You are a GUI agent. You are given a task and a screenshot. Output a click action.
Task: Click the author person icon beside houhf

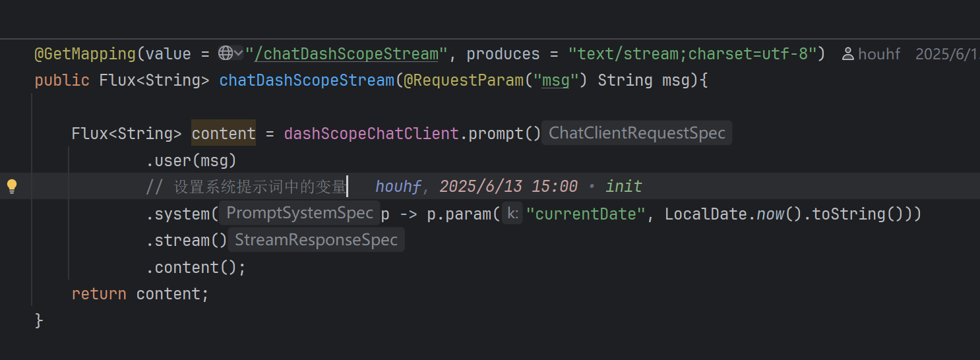(x=848, y=54)
